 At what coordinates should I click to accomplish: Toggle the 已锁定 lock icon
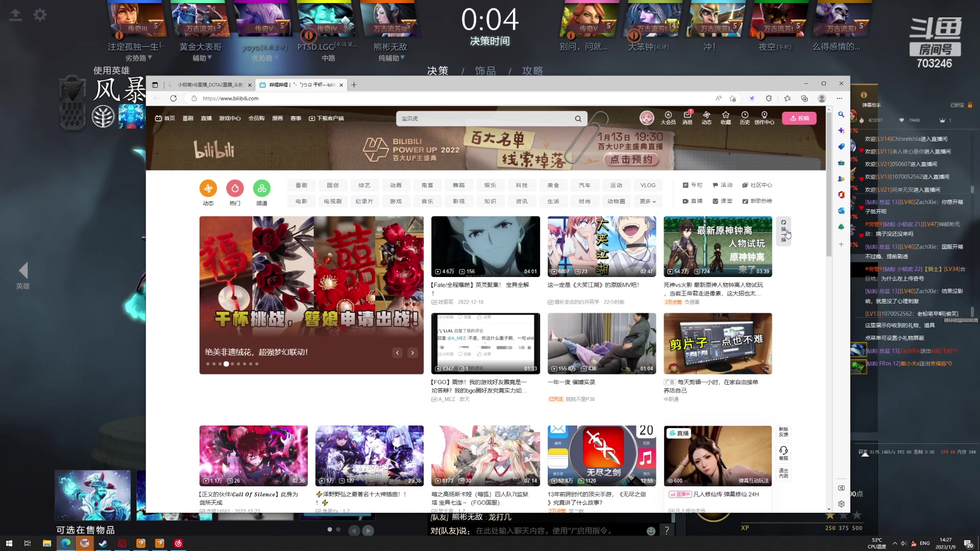point(970,105)
